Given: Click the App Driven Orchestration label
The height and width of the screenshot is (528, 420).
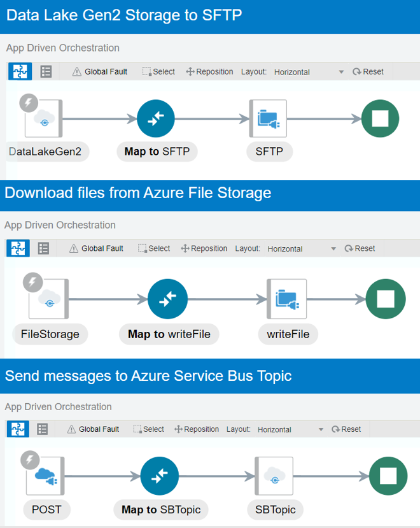Looking at the screenshot, I should (62, 48).
